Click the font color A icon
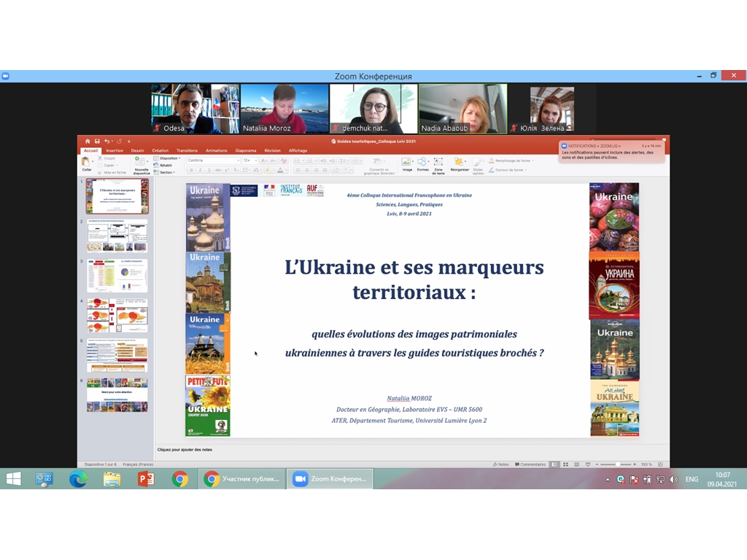Viewport: 747px width, 560px height. point(280,170)
